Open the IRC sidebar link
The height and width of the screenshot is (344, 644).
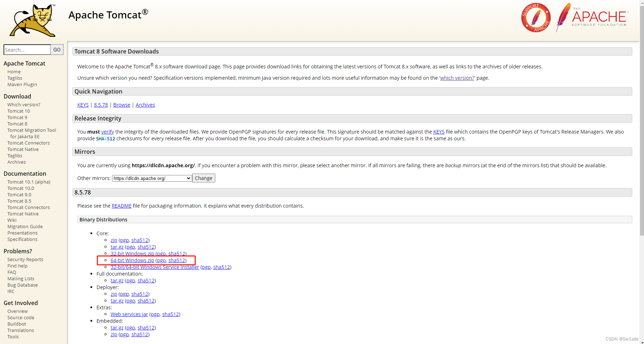pyautogui.click(x=11, y=291)
